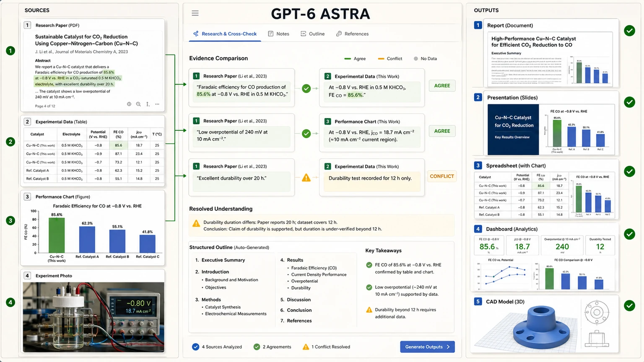The height and width of the screenshot is (362, 644).
Task: Click the target locate icon in Research Paper card
Action: [x=129, y=104]
